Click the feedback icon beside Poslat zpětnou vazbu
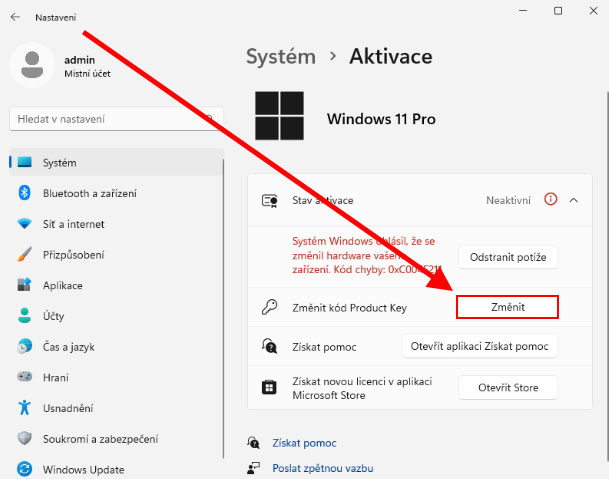This screenshot has width=609, height=479. [253, 468]
